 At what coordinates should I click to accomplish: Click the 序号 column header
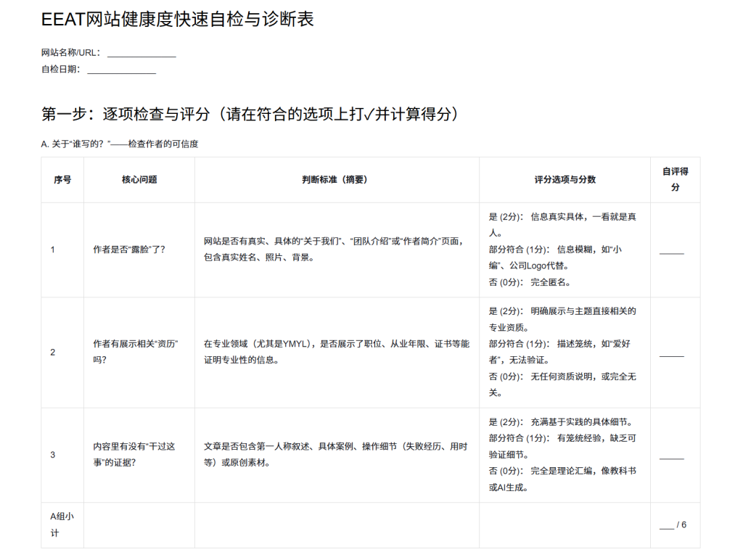pos(63,180)
